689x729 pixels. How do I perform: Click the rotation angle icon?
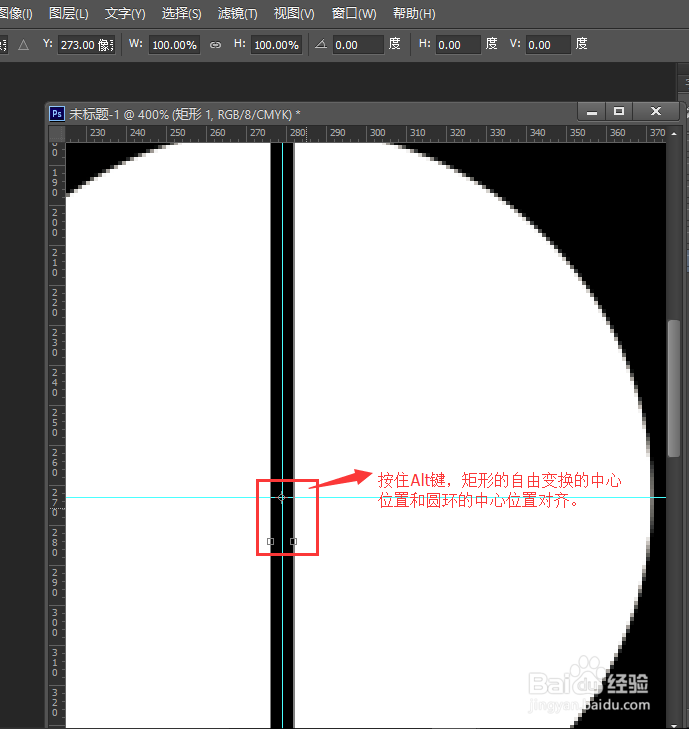click(321, 45)
